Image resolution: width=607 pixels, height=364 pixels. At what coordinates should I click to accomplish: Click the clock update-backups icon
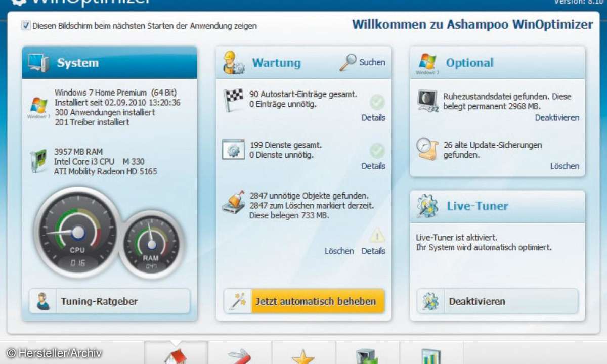tap(427, 149)
